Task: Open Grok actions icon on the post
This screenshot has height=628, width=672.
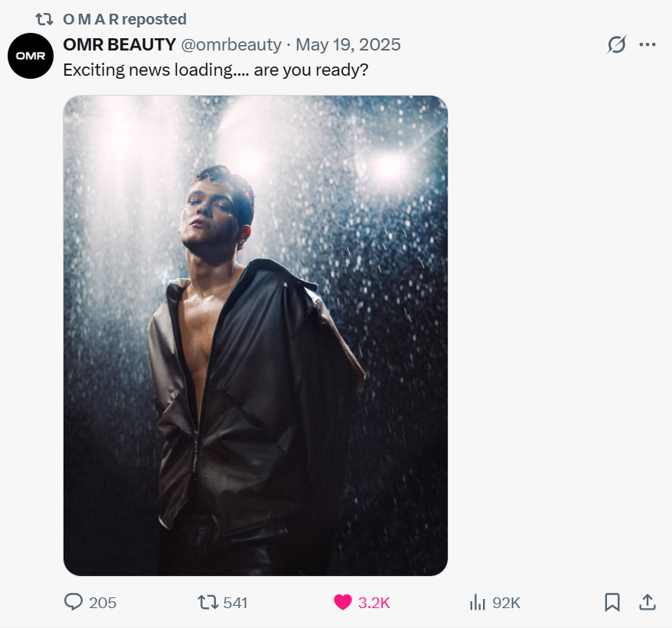Action: point(616,45)
